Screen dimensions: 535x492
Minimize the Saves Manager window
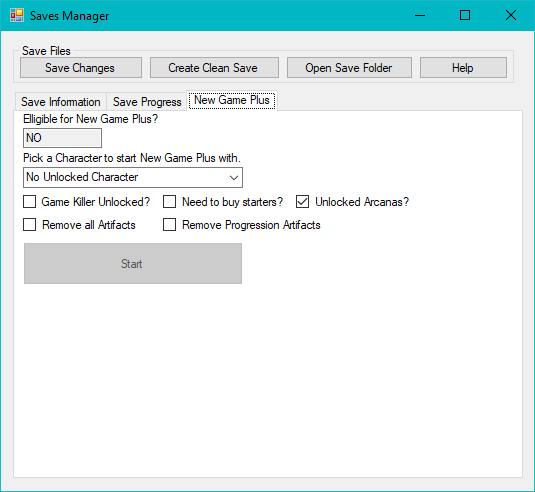coord(420,15)
